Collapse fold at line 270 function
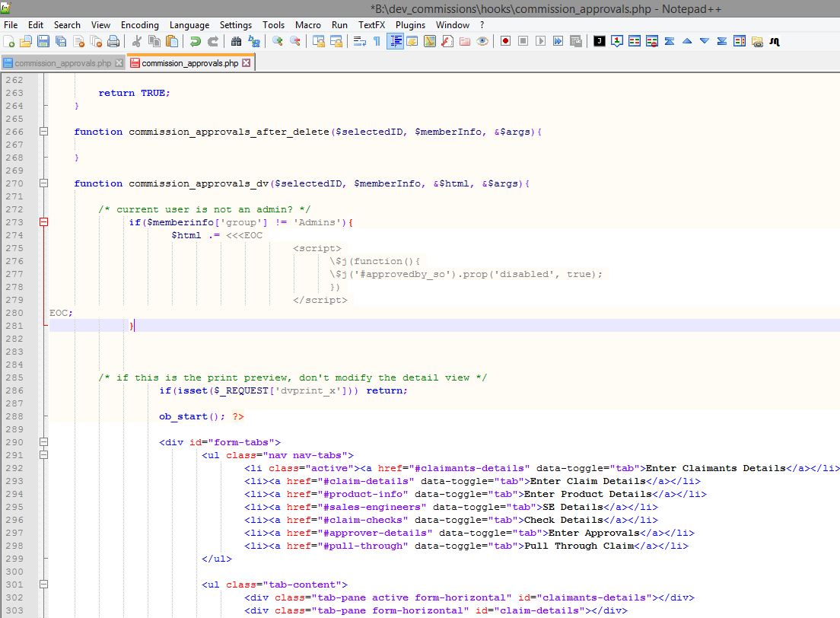This screenshot has height=618, width=840. click(x=44, y=183)
